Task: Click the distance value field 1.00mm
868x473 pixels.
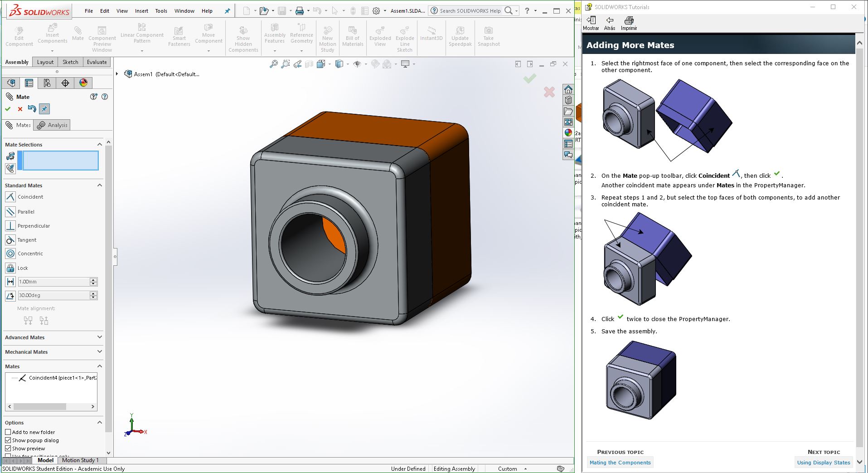Action: [x=53, y=282]
